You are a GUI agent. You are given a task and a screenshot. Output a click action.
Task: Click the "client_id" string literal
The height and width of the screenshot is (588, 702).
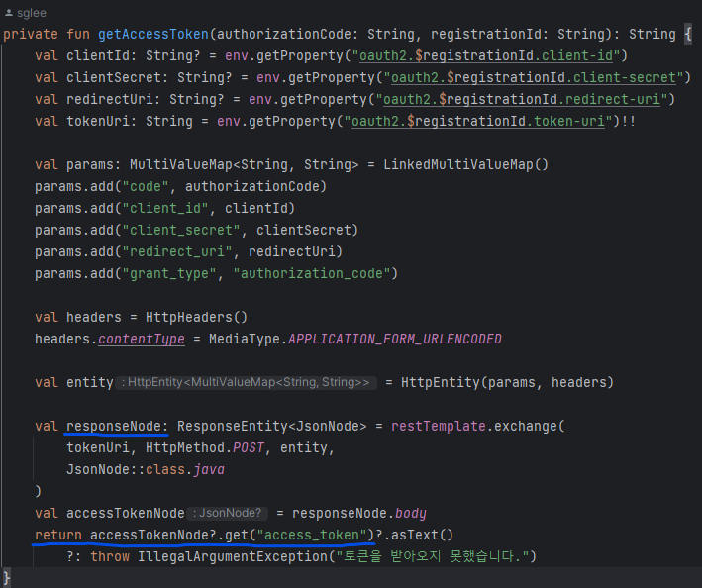(x=165, y=209)
